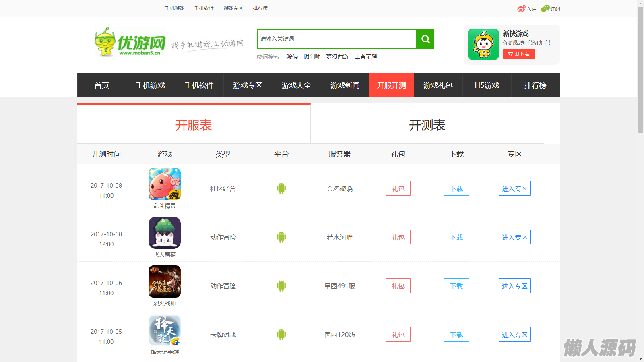Switch to the 开服表 tab
This screenshot has width=644, height=362.
coord(194,125)
